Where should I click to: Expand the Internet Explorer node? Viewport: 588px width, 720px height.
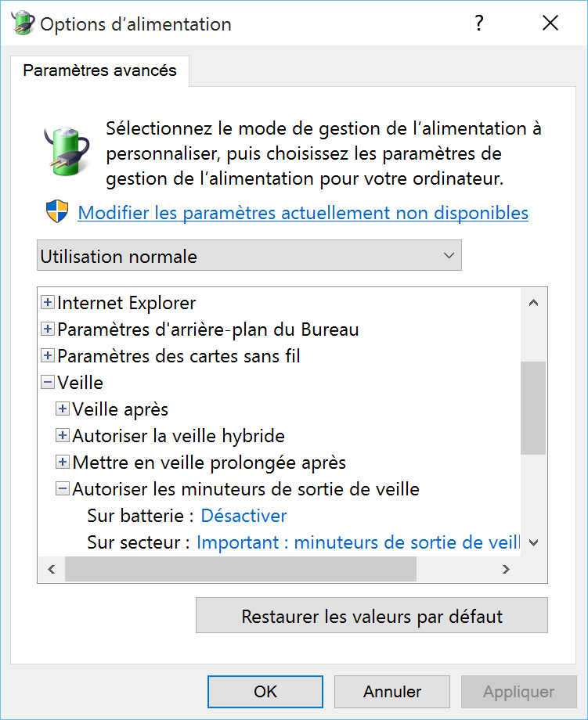coord(48,303)
